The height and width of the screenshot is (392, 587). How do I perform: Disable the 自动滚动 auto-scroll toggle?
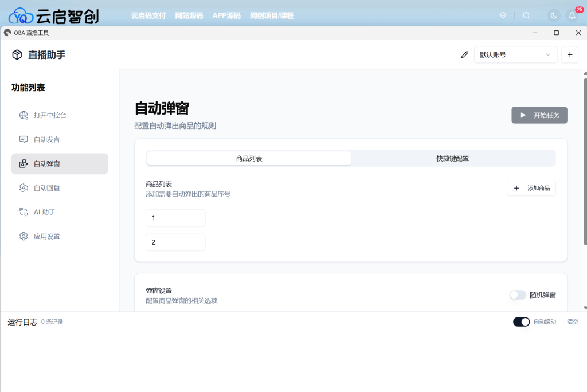point(521,322)
